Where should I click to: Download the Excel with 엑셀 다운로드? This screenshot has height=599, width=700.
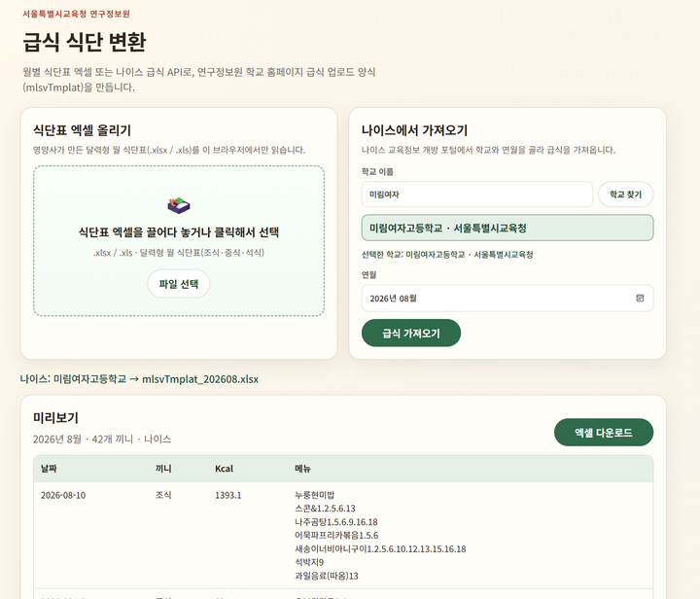604,432
